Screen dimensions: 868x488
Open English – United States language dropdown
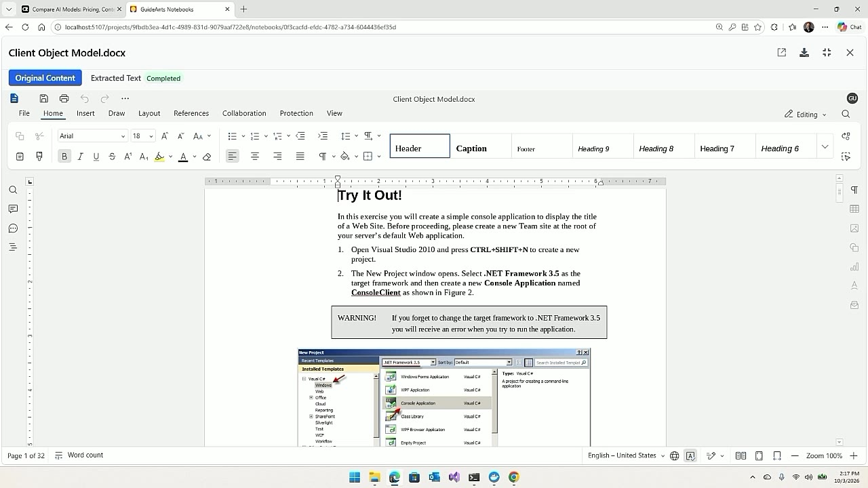[x=626, y=455]
